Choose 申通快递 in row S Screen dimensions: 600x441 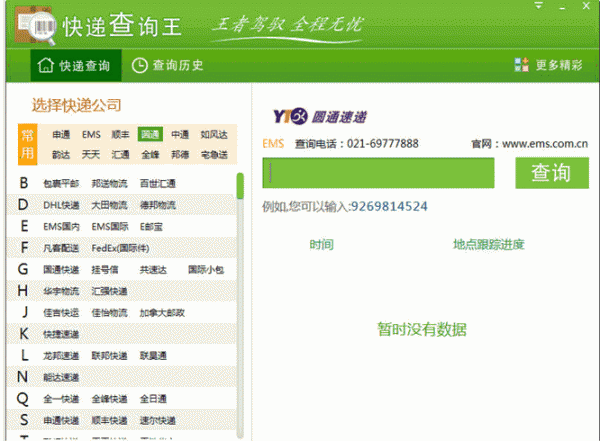tap(61, 420)
